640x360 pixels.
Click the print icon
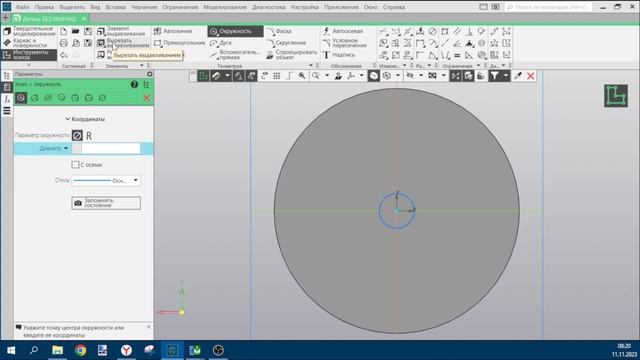(64, 43)
